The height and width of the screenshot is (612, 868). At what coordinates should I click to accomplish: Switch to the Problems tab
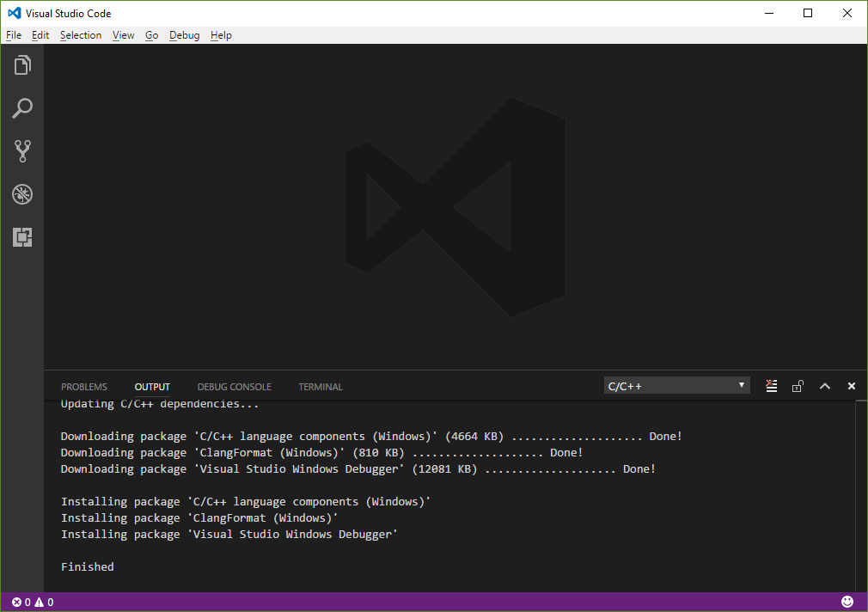84,387
